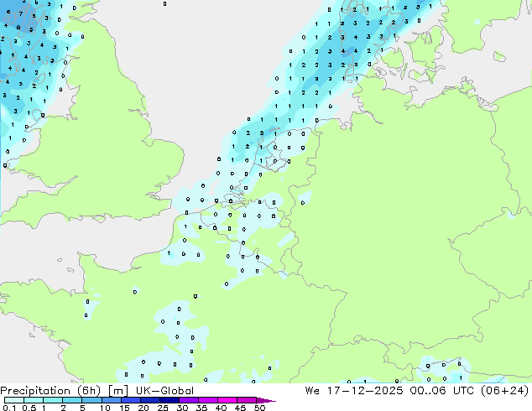
Task: Click the 30–35 violet legend swatch
Action: point(188,400)
